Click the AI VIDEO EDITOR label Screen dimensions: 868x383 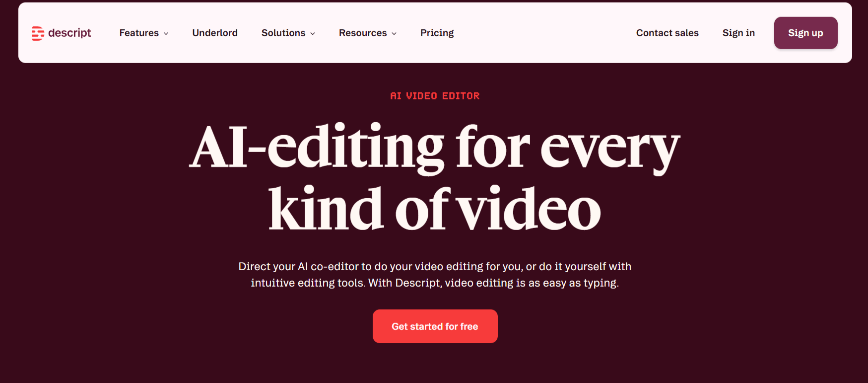click(x=435, y=96)
